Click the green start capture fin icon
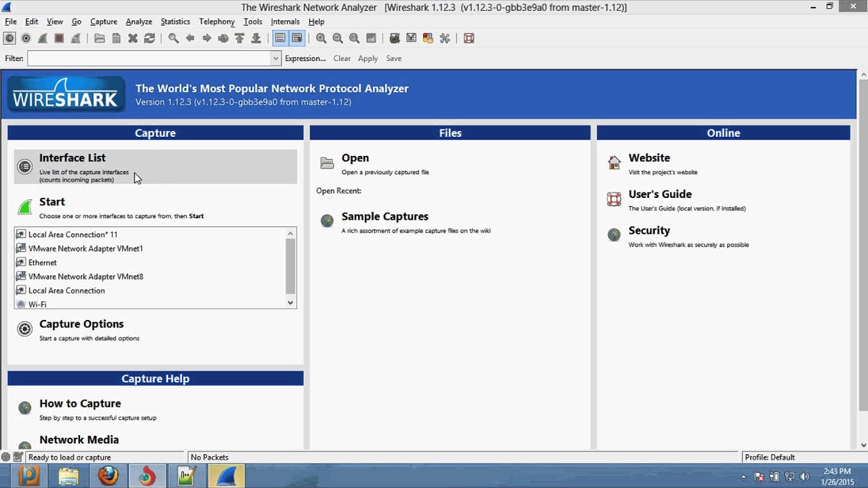 (x=43, y=39)
